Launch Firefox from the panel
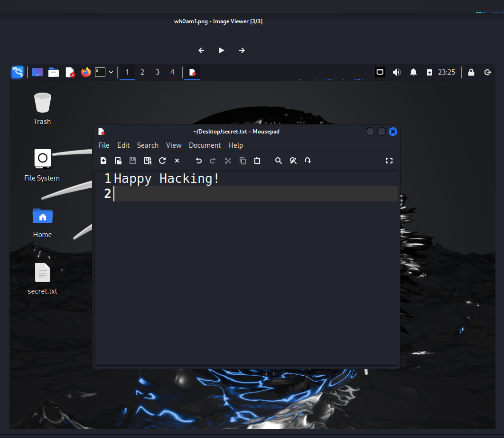Viewport: 504px width, 438px height. [x=85, y=72]
